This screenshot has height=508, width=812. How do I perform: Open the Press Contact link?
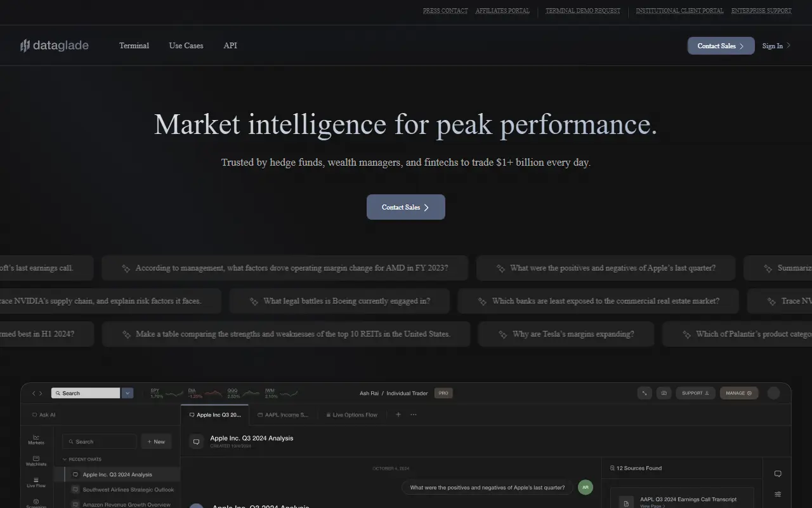pos(445,11)
